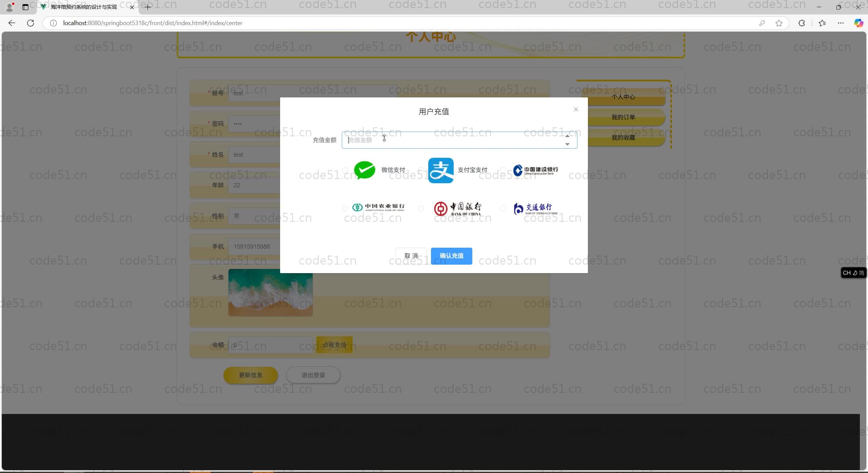The image size is (868, 473).
Task: Open browser settings and more menu
Action: 841,23
